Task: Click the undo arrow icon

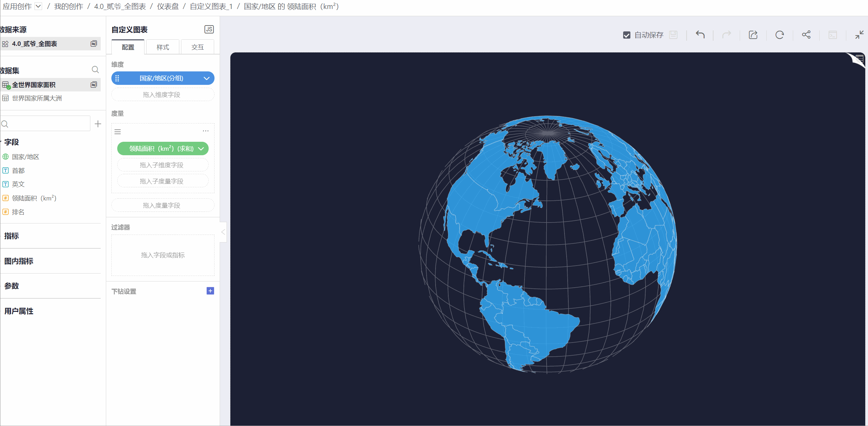Action: tap(700, 34)
